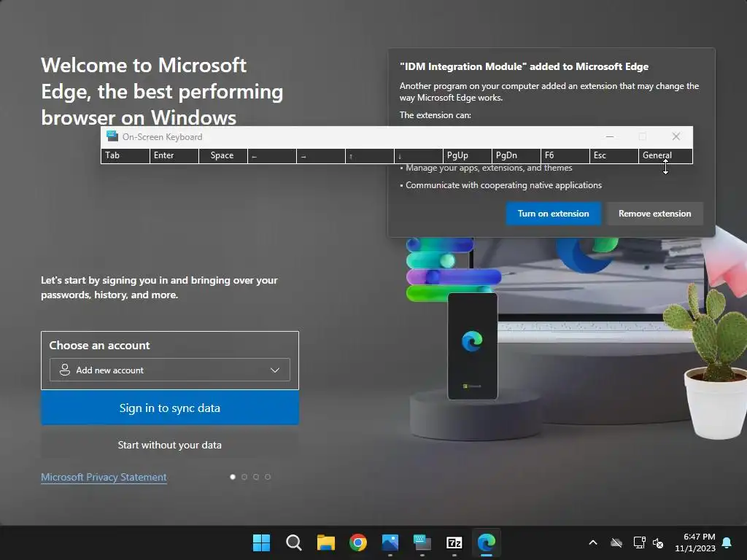Screen dimensions: 747x560
Task: Go to the second welcome page dot
Action: point(244,477)
